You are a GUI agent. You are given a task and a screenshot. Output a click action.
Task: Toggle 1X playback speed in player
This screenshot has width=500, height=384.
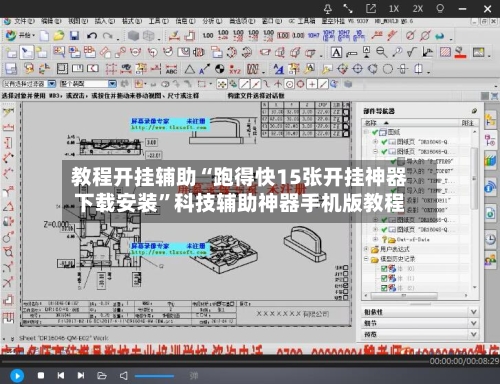[x=394, y=9]
